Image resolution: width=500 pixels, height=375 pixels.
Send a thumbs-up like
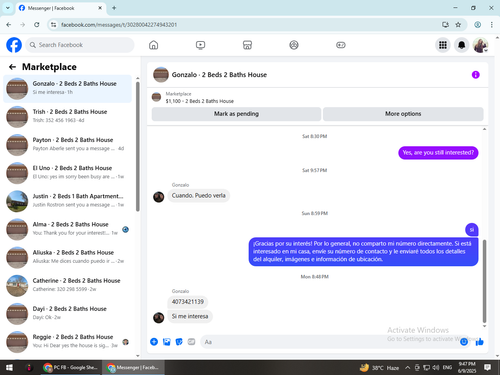(x=479, y=342)
